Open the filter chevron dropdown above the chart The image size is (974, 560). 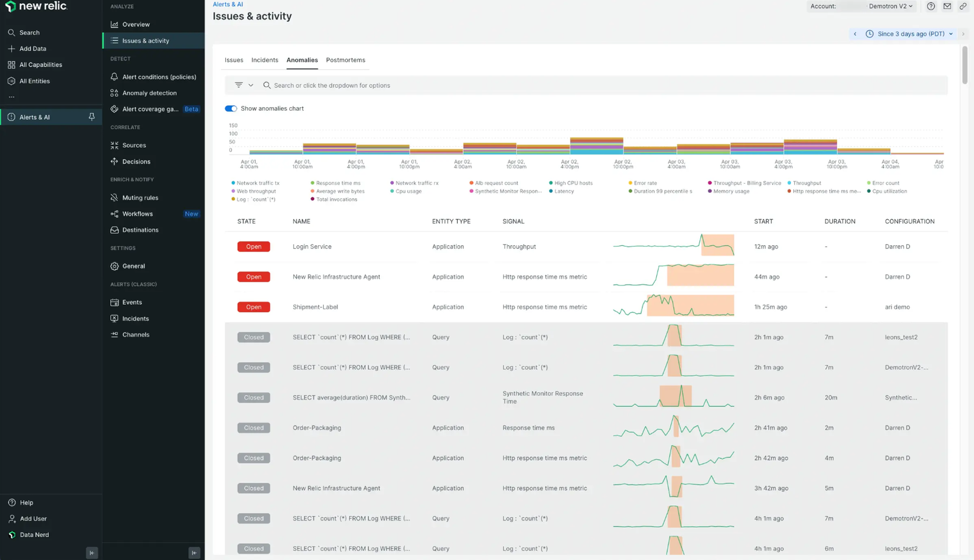coord(251,85)
